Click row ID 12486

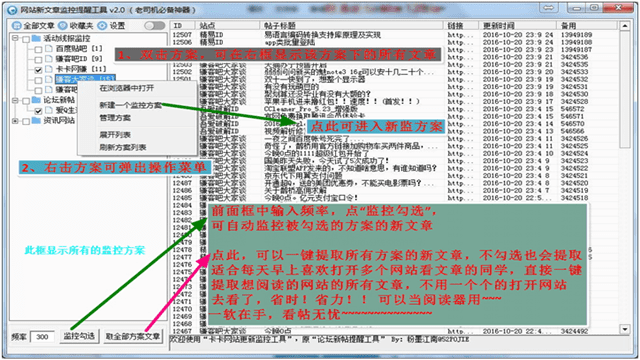click(x=182, y=190)
